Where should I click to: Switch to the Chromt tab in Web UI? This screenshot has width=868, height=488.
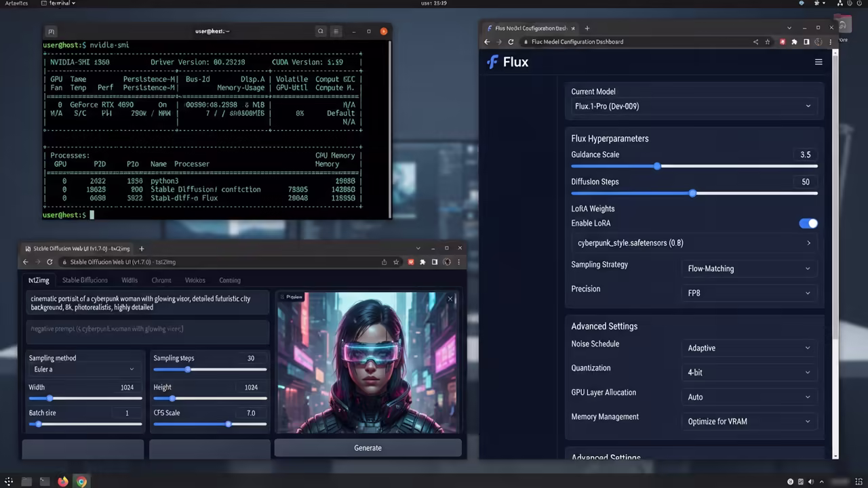pyautogui.click(x=161, y=280)
